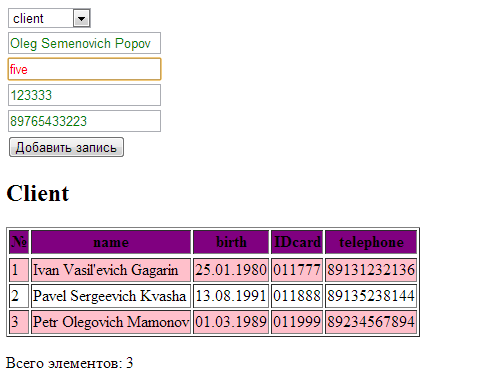Click IDcard value 011777
The width and height of the screenshot is (486, 385).
click(x=297, y=270)
